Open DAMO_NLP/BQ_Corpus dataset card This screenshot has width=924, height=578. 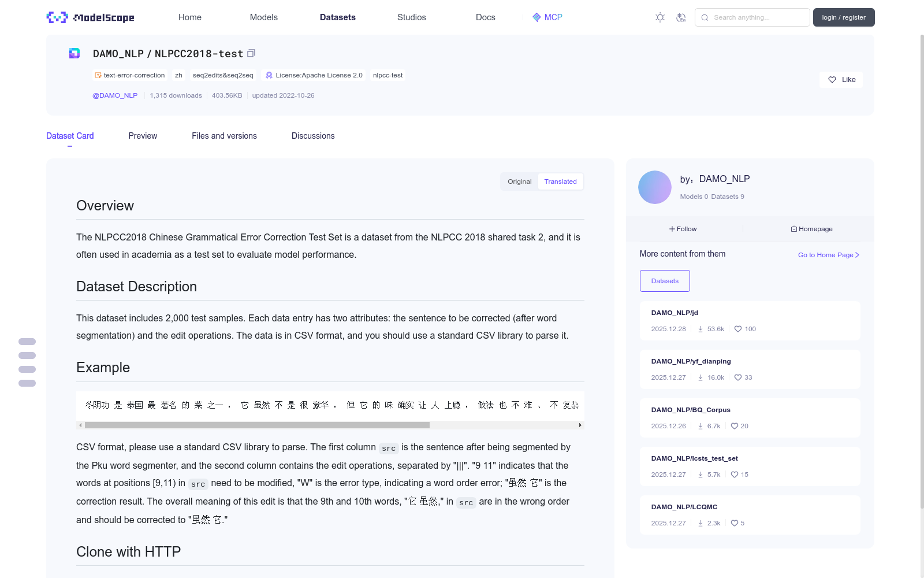[x=750, y=418]
